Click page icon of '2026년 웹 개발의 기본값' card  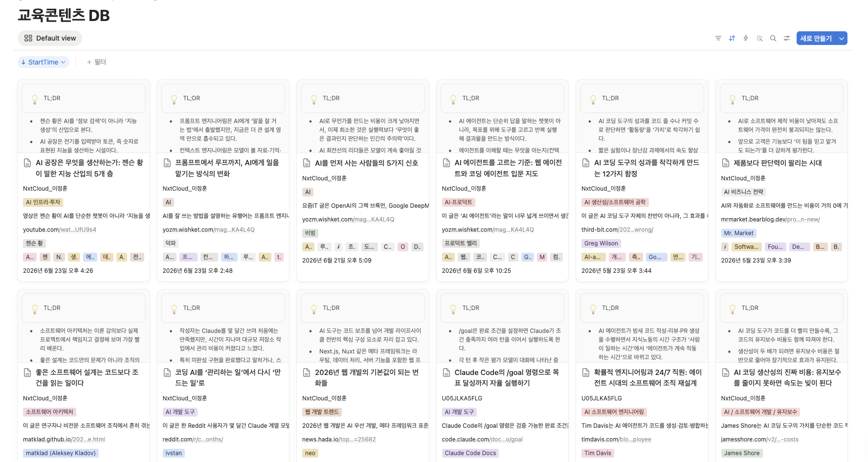click(307, 373)
